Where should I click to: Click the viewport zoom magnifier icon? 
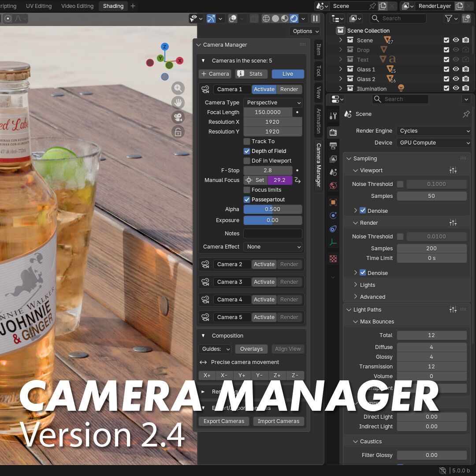(x=178, y=88)
